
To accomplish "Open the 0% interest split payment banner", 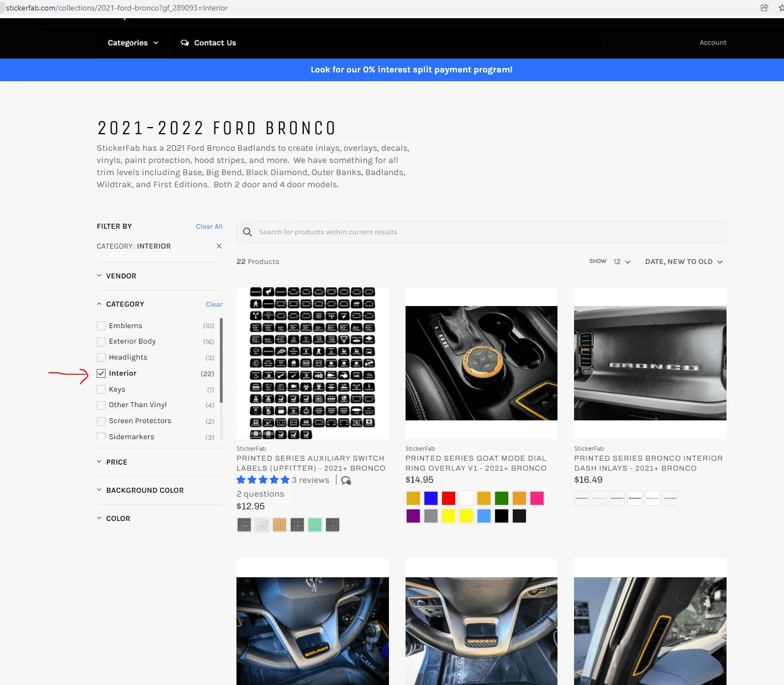I will (x=412, y=70).
